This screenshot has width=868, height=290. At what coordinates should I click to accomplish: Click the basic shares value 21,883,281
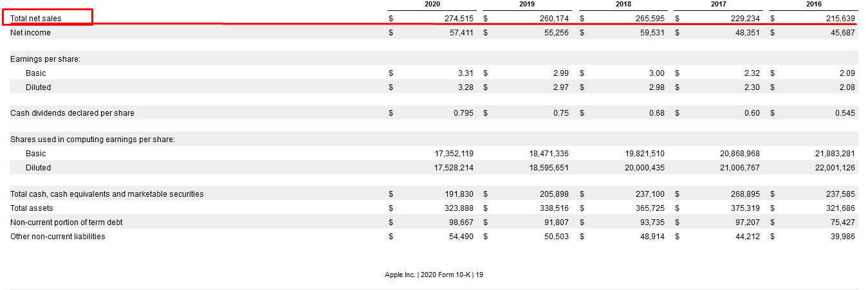click(x=836, y=154)
